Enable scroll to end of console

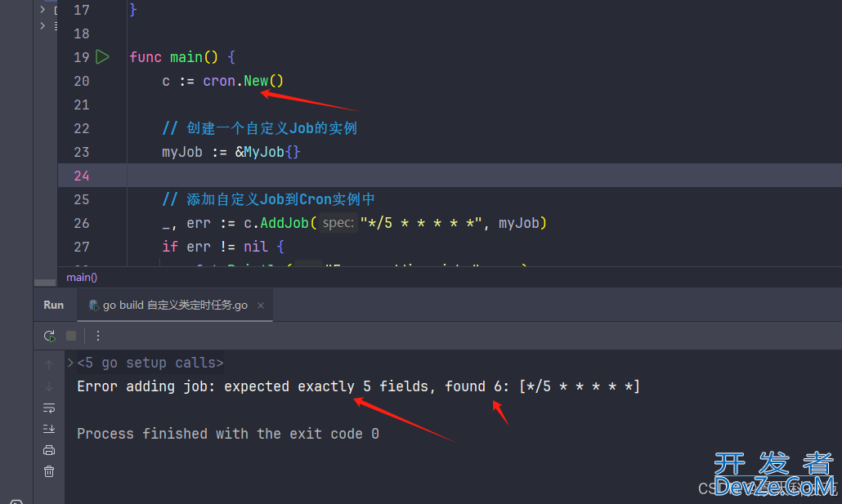49,429
